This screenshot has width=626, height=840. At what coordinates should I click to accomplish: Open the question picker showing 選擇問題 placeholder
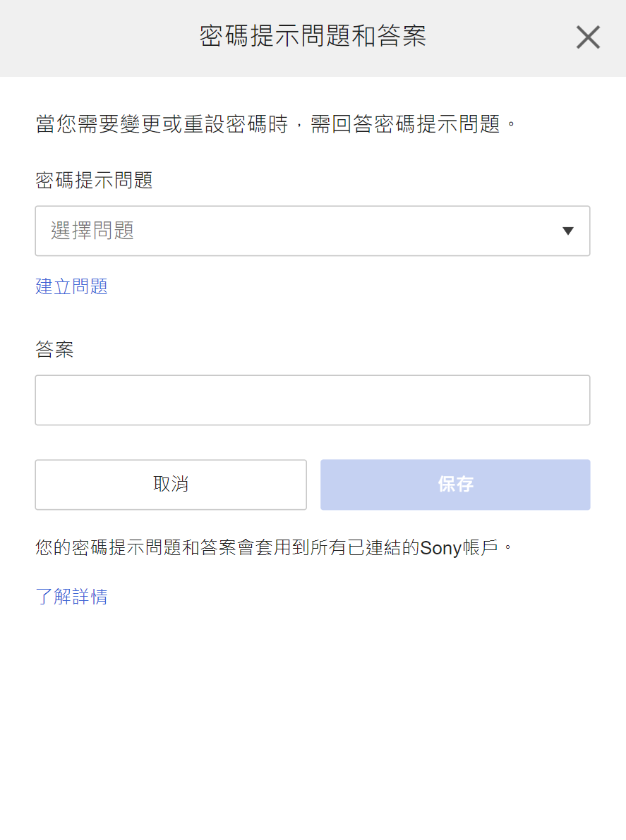(x=312, y=231)
